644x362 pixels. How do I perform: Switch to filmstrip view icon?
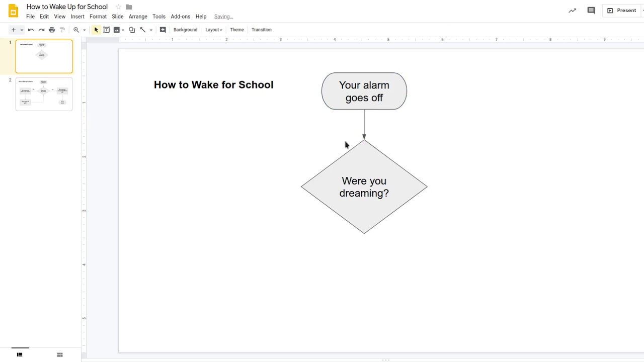click(20, 354)
